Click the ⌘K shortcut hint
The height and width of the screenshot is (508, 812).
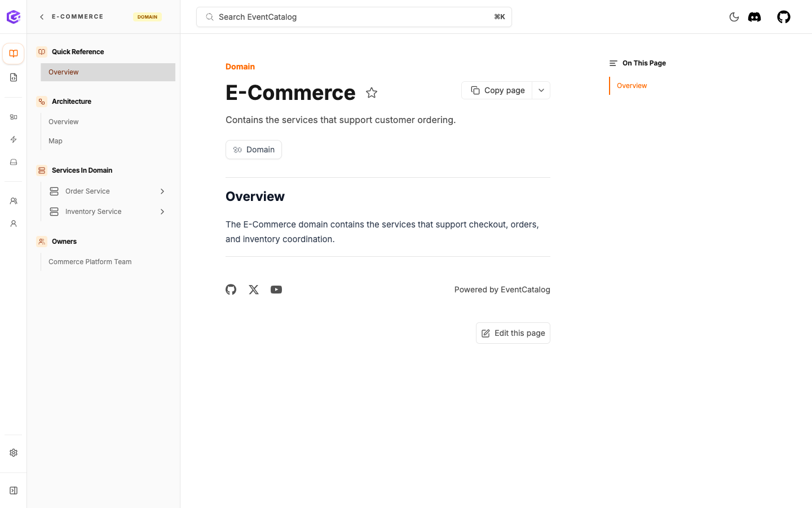click(499, 17)
